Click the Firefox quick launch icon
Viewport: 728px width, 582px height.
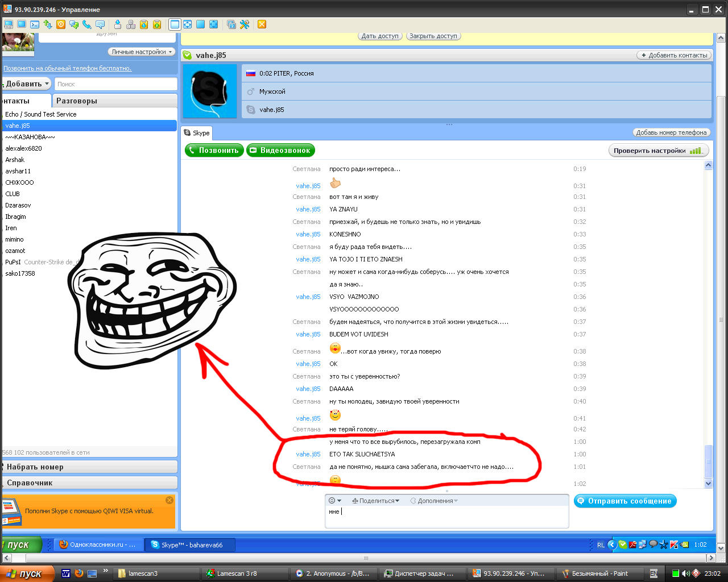tap(78, 573)
